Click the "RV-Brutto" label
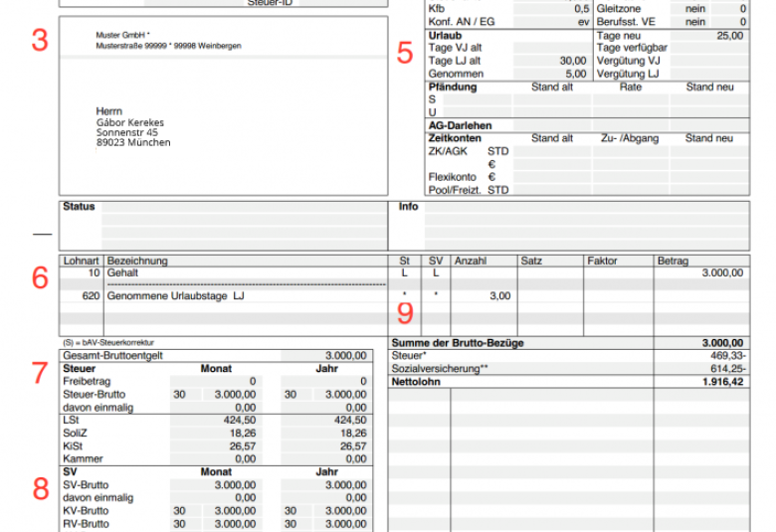The image size is (776, 532). (x=86, y=524)
